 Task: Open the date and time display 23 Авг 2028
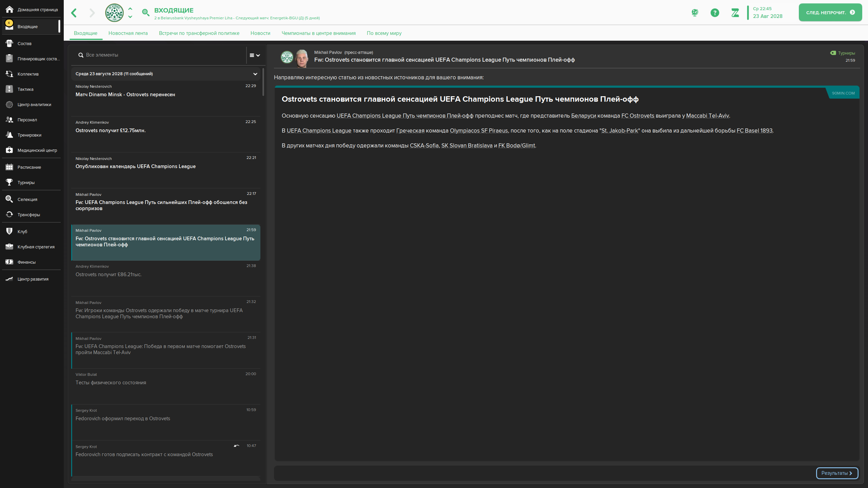pos(768,13)
